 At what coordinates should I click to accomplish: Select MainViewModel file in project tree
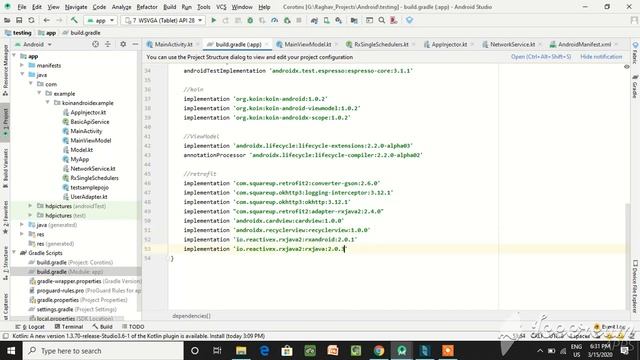(x=91, y=140)
